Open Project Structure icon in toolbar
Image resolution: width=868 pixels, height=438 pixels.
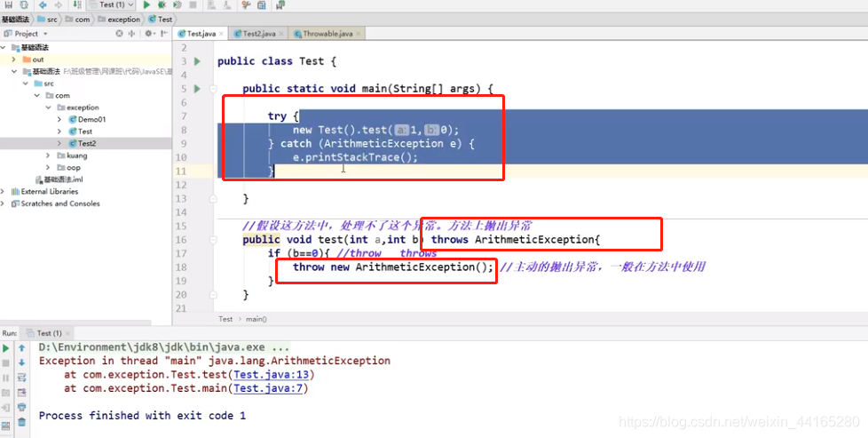(261, 4)
